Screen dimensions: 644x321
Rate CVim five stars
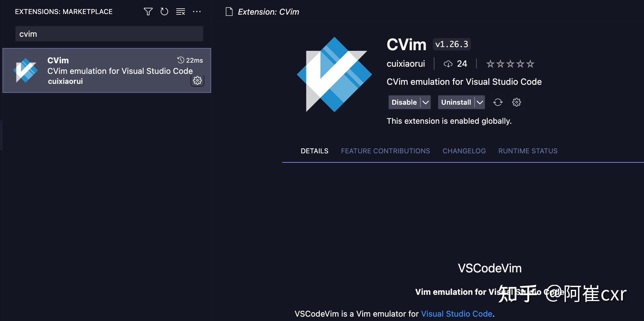531,64
